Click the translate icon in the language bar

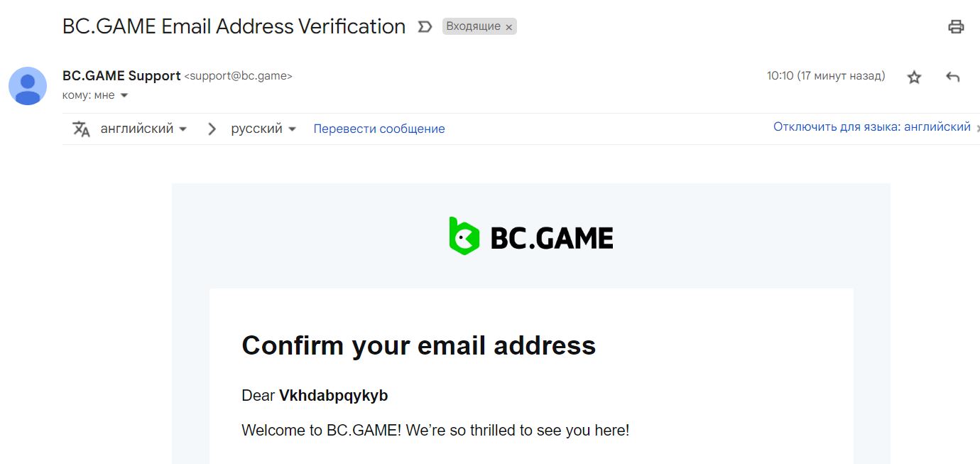point(82,129)
